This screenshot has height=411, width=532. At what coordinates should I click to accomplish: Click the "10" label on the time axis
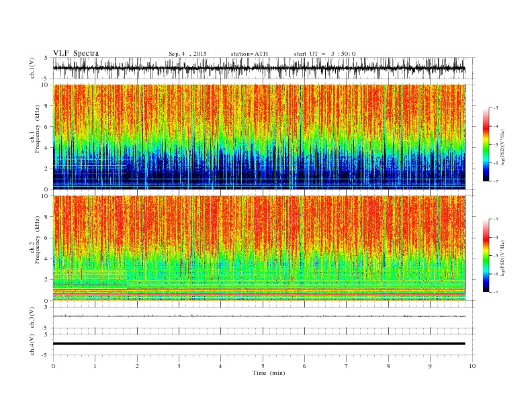pyautogui.click(x=472, y=366)
